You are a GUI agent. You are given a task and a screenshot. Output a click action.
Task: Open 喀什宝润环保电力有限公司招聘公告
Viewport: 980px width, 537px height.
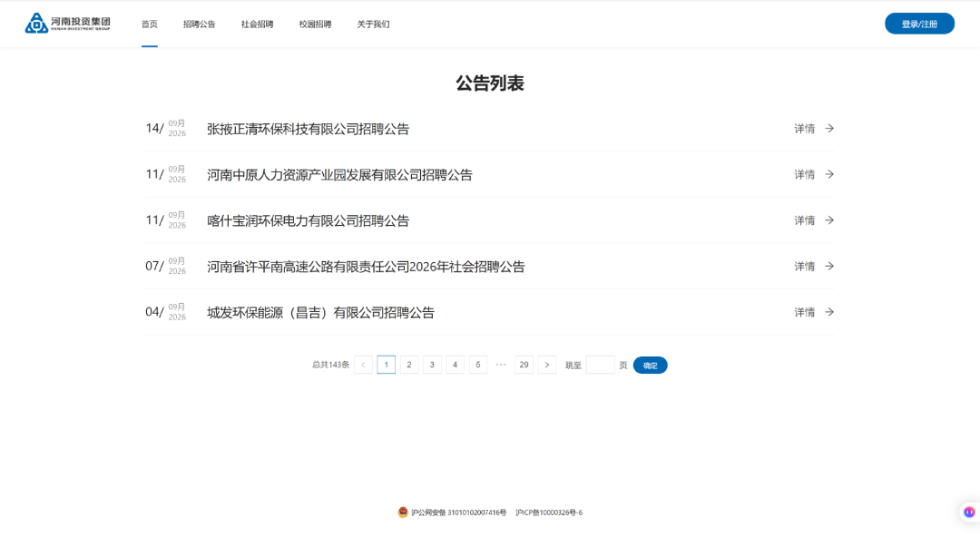(x=309, y=220)
